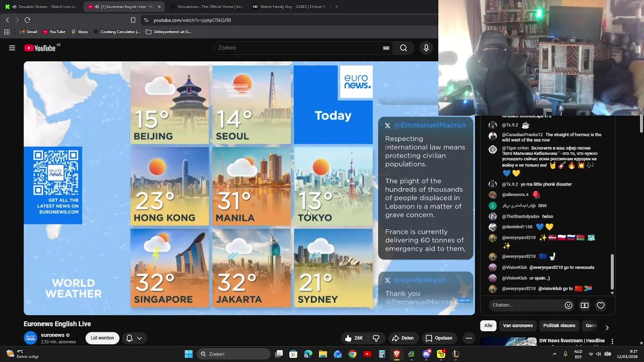
Task: Click the magnifier search button
Action: pos(404,48)
